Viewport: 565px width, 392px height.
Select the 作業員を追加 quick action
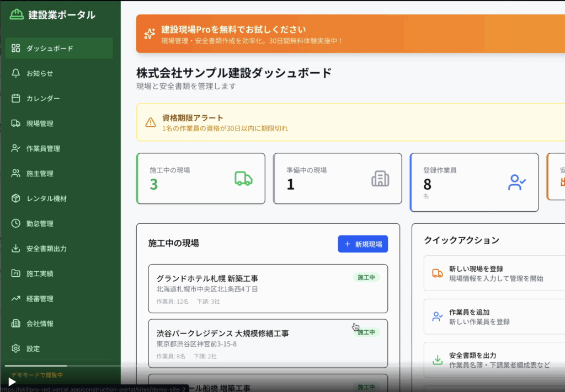click(494, 316)
